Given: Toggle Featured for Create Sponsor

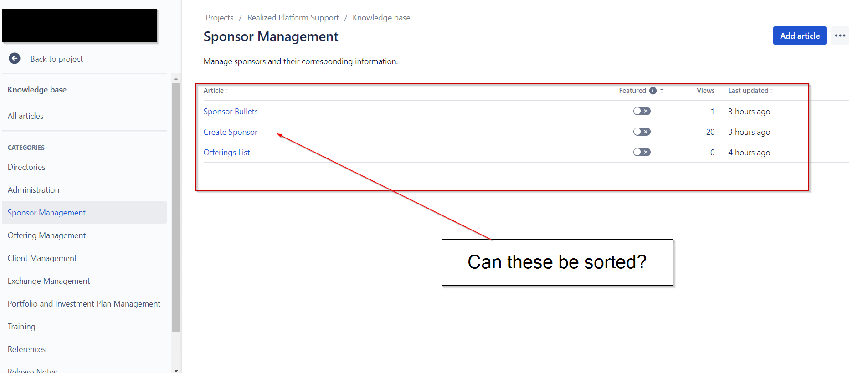Looking at the screenshot, I should [642, 132].
